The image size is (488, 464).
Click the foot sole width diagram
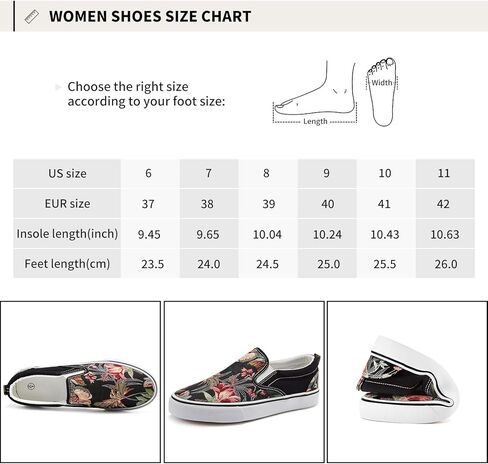click(382, 92)
